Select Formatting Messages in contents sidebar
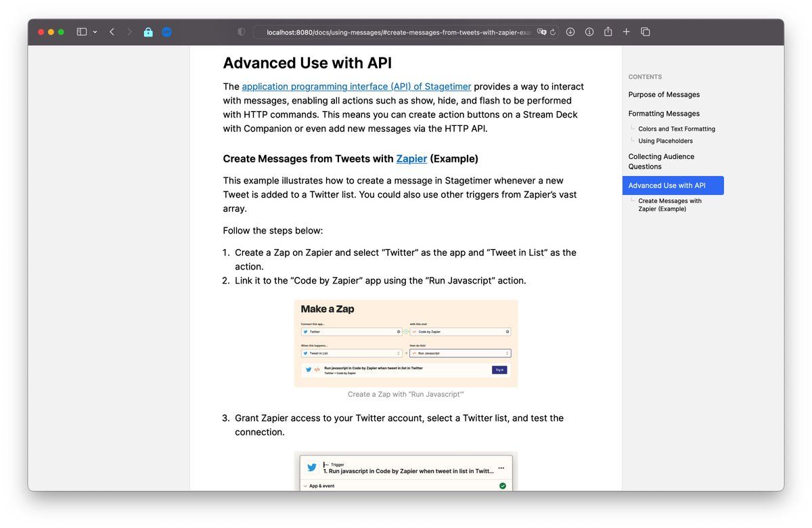Screen dimensions: 812x528 pos(664,114)
